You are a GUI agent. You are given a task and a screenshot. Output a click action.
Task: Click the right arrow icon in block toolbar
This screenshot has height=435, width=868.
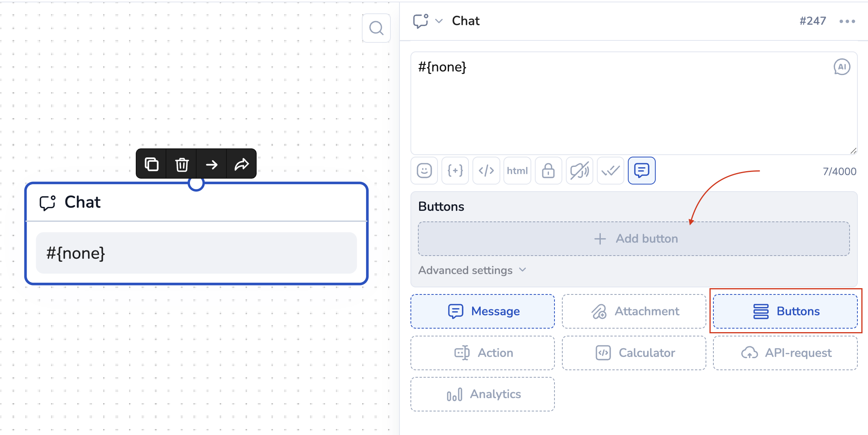point(212,164)
